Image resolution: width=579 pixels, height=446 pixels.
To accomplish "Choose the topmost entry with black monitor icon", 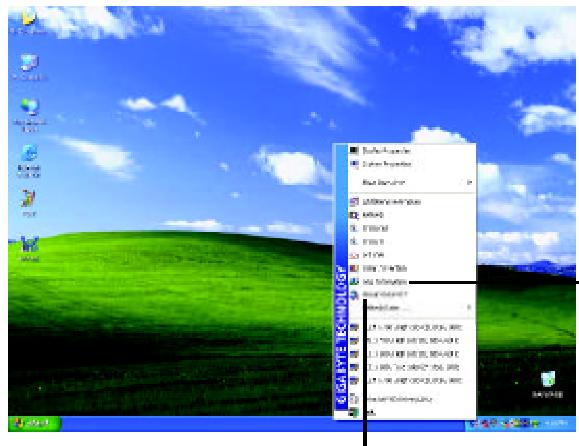I will coord(412,151).
